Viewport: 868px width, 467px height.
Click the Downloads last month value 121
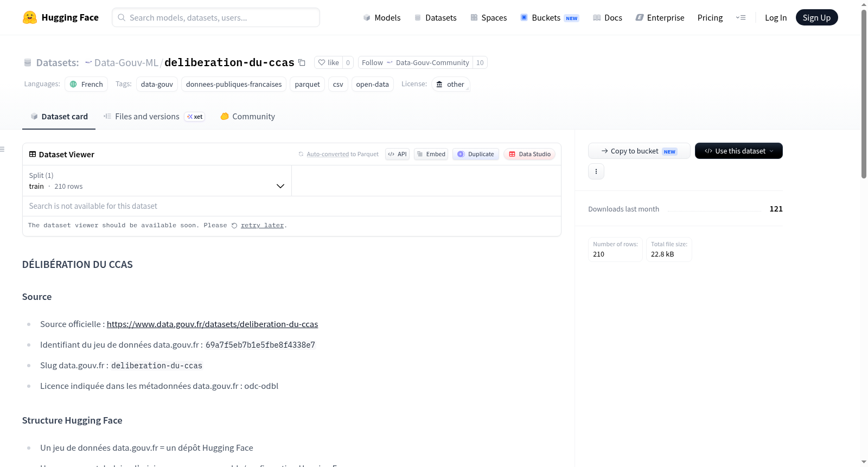pos(776,209)
